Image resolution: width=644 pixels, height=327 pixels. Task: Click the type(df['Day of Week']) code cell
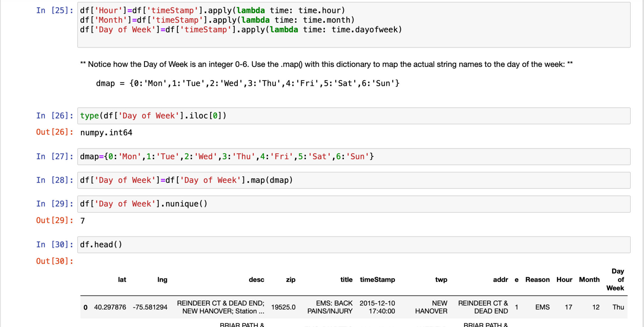point(354,116)
